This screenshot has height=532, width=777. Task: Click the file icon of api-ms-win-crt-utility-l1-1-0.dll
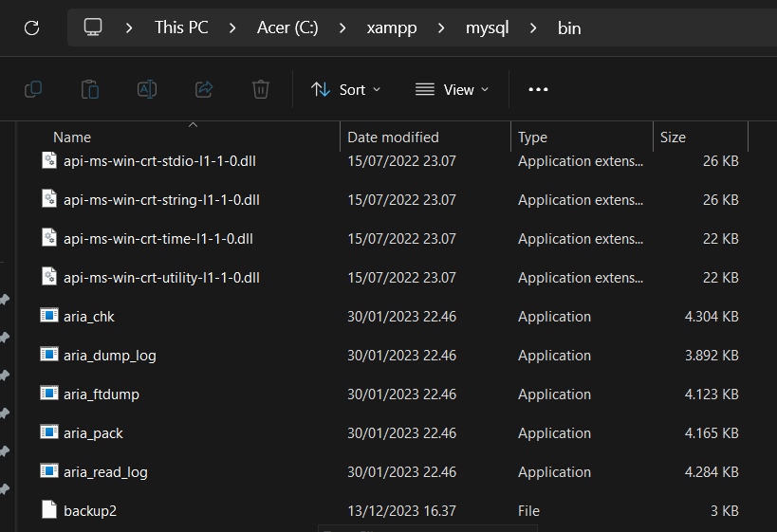click(49, 277)
